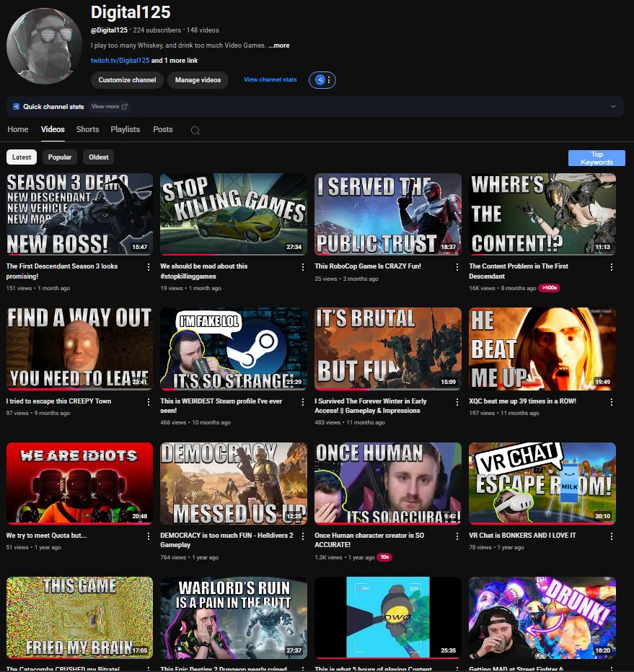Open the twitch.tv/Digital125 link
This screenshot has width=634, height=672.
click(x=120, y=61)
